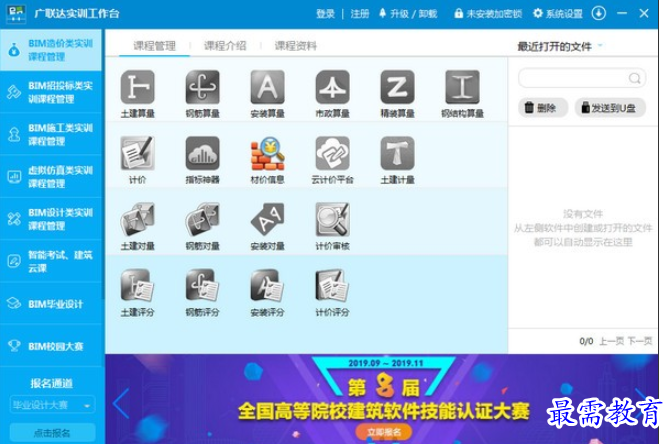This screenshot has width=671, height=444.
Task: Open the 安装评分 icon
Action: pyautogui.click(x=267, y=285)
